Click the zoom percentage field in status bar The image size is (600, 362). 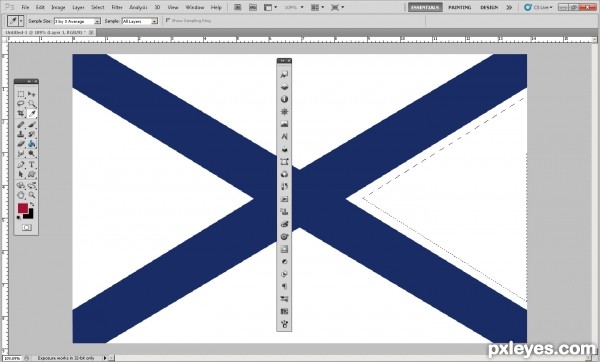click(x=12, y=359)
